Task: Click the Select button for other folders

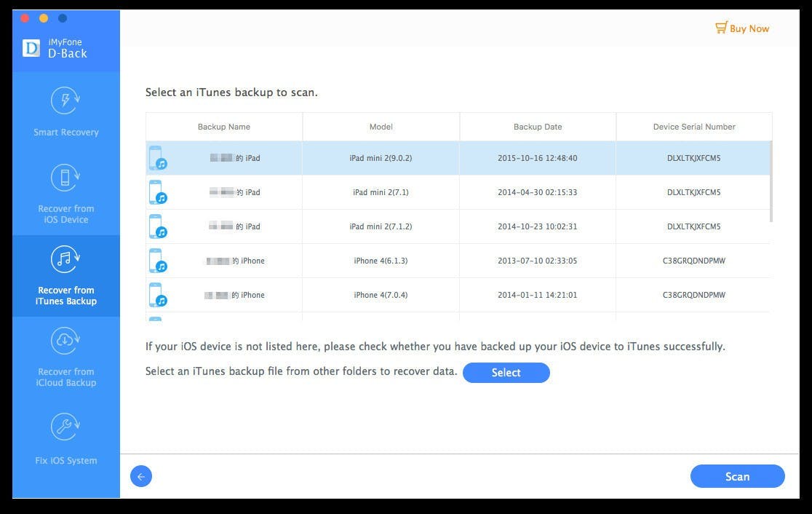Action: point(506,373)
